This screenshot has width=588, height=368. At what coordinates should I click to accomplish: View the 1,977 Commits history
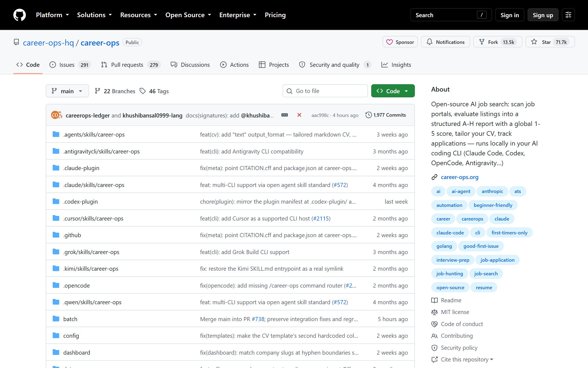point(386,115)
